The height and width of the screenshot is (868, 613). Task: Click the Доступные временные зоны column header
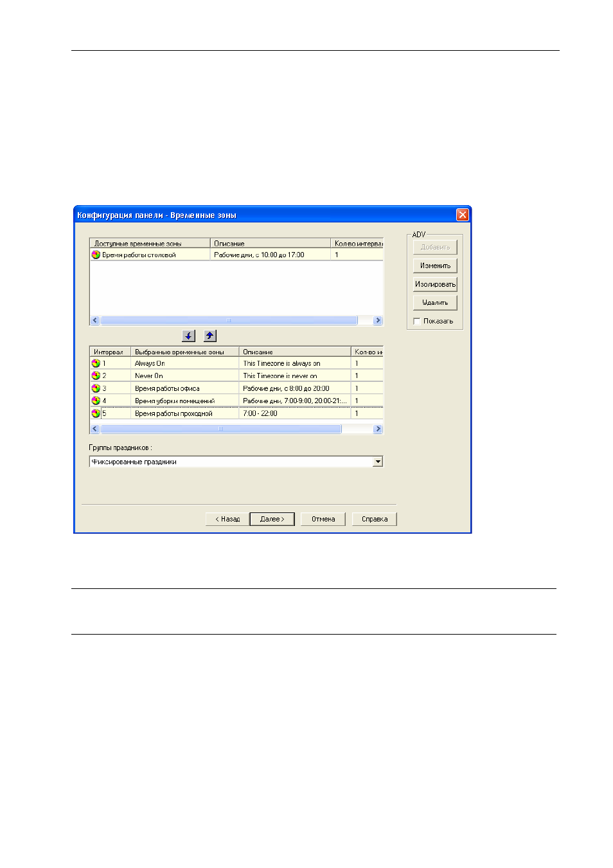[x=150, y=243]
